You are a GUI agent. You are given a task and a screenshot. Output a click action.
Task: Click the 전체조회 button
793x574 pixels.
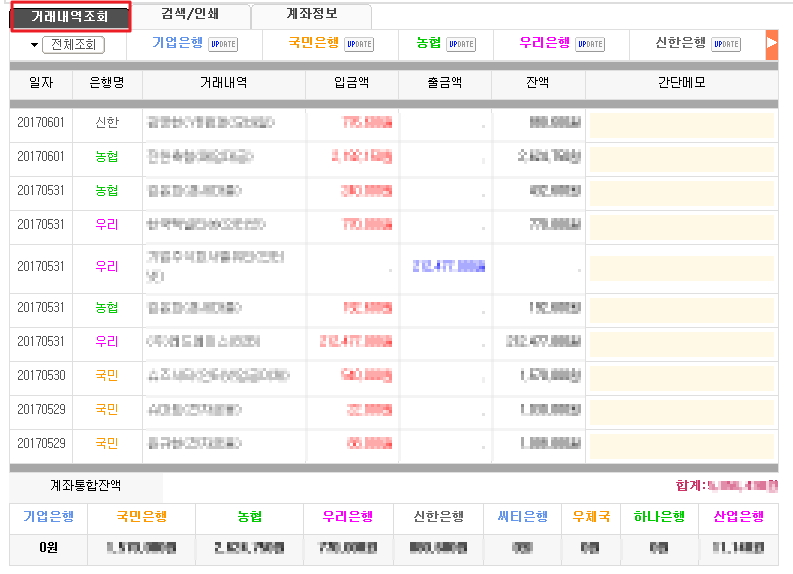73,45
